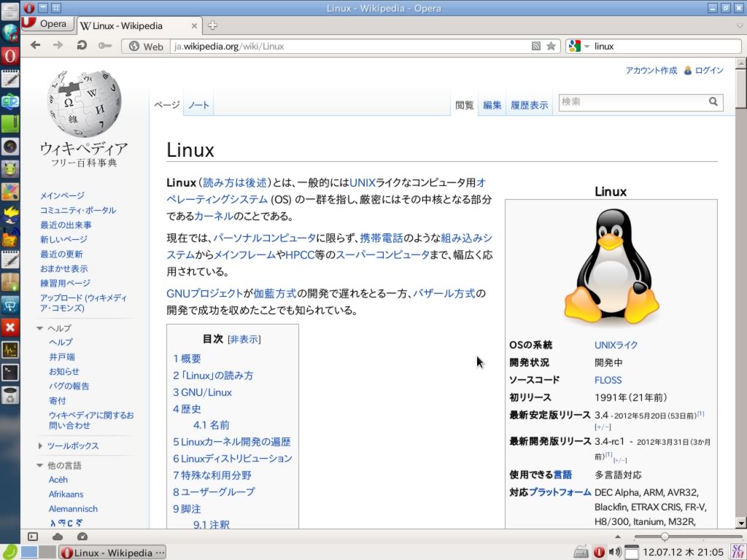Image resolution: width=747 pixels, height=560 pixels.
Task: Open the camera app in the dock
Action: 10,146
